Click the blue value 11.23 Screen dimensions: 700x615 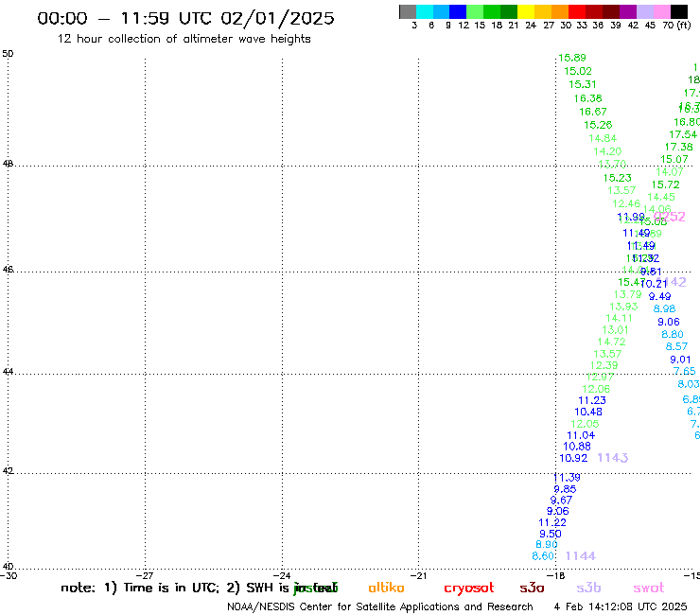click(592, 401)
